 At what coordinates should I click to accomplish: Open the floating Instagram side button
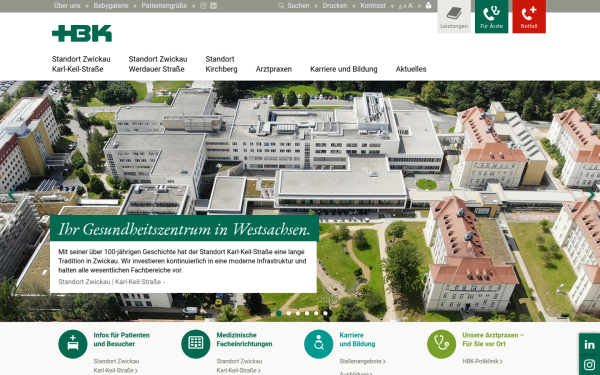click(590, 365)
